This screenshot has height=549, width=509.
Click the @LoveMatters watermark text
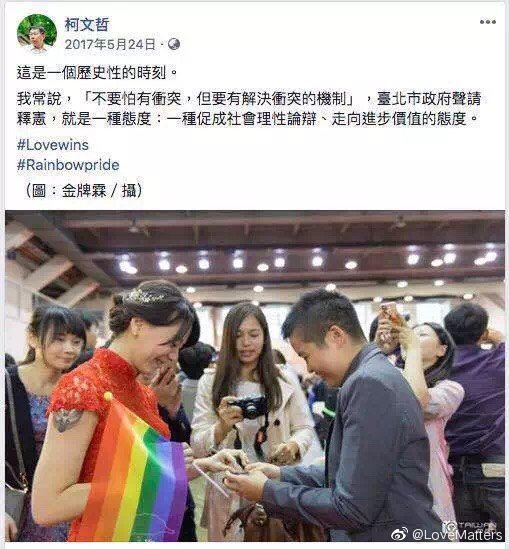tap(457, 535)
